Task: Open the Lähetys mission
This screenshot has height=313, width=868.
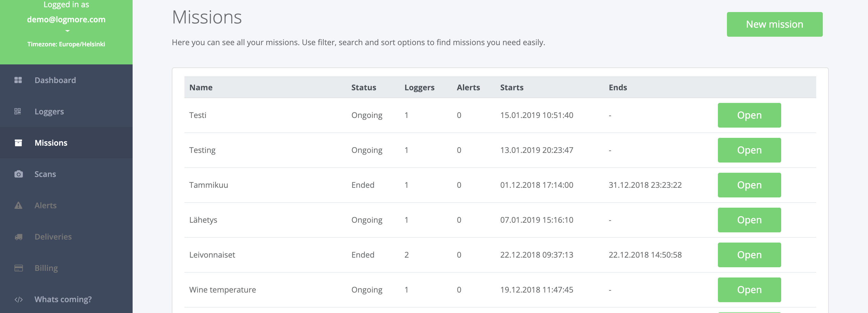Action: (749, 220)
